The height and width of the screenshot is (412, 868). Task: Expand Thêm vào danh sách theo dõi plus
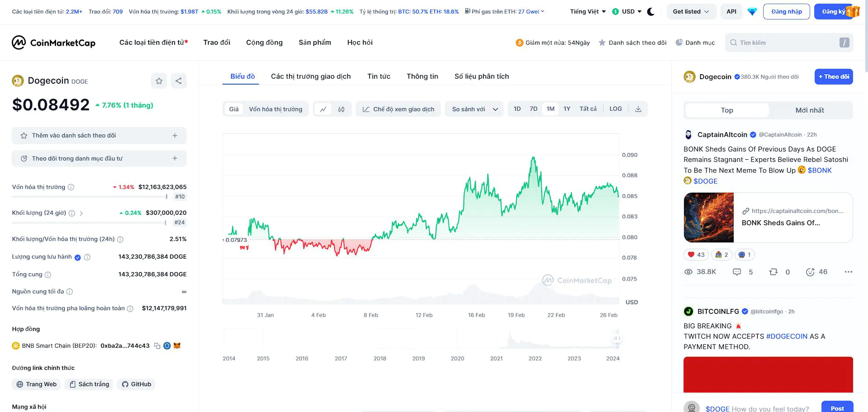coord(175,136)
